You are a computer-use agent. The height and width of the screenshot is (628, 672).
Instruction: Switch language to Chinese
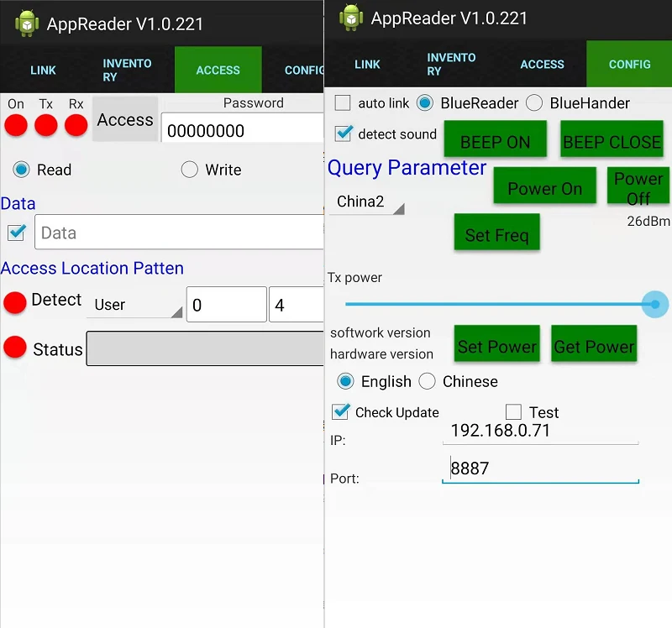click(427, 381)
